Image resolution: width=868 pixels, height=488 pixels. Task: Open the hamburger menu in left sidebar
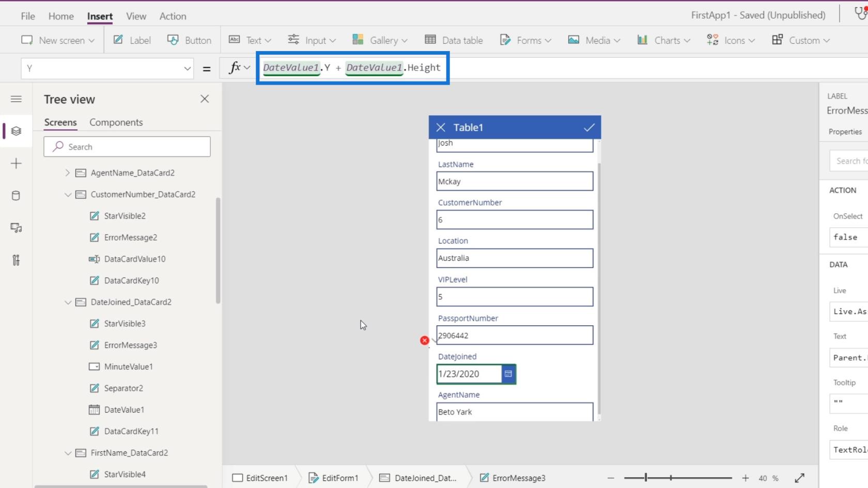[x=16, y=99]
